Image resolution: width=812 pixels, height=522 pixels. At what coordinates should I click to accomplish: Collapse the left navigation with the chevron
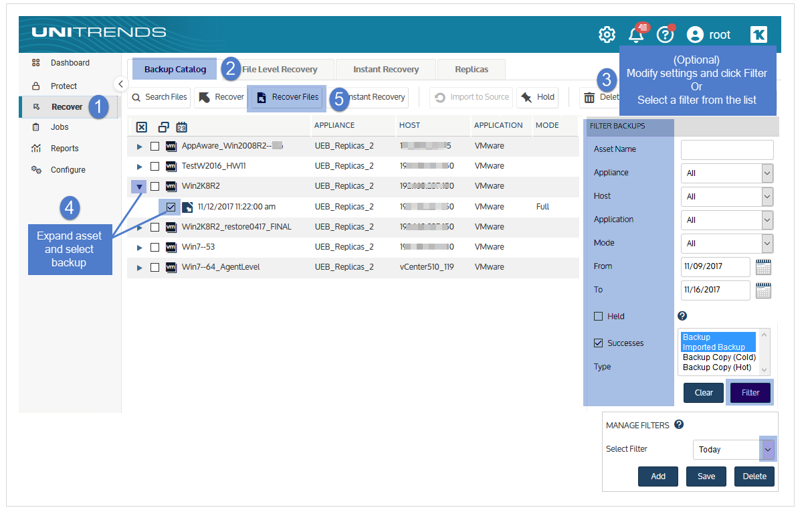pyautogui.click(x=120, y=84)
